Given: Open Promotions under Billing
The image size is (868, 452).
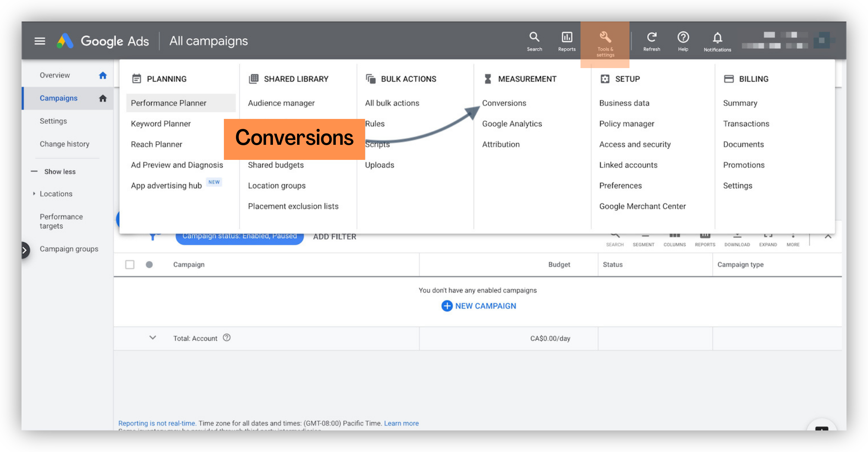Looking at the screenshot, I should pos(744,165).
